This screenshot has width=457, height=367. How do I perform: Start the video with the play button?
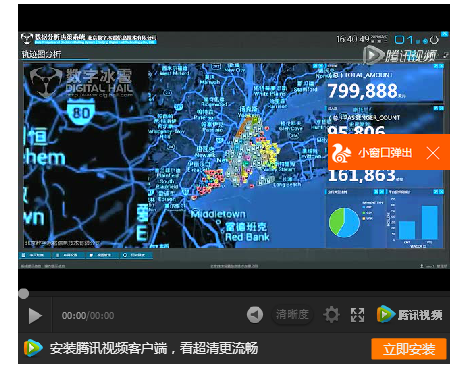[x=35, y=316]
